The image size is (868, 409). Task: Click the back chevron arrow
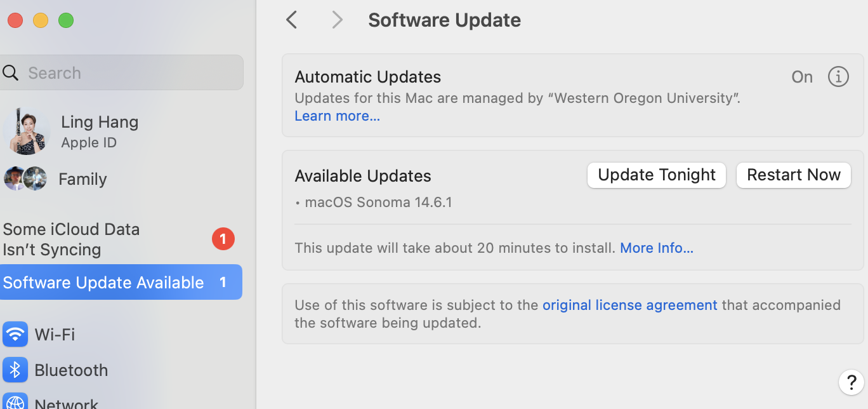291,20
